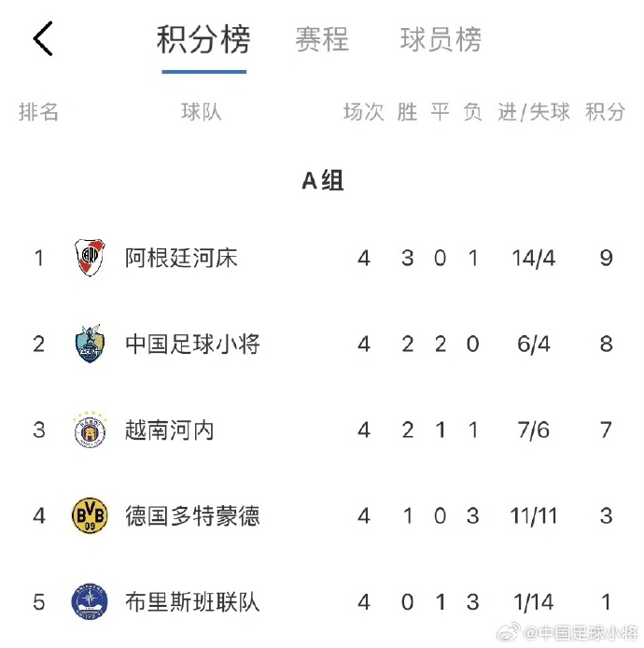Open 阿根廷河床 team page
This screenshot has width=644, height=648.
point(181,258)
